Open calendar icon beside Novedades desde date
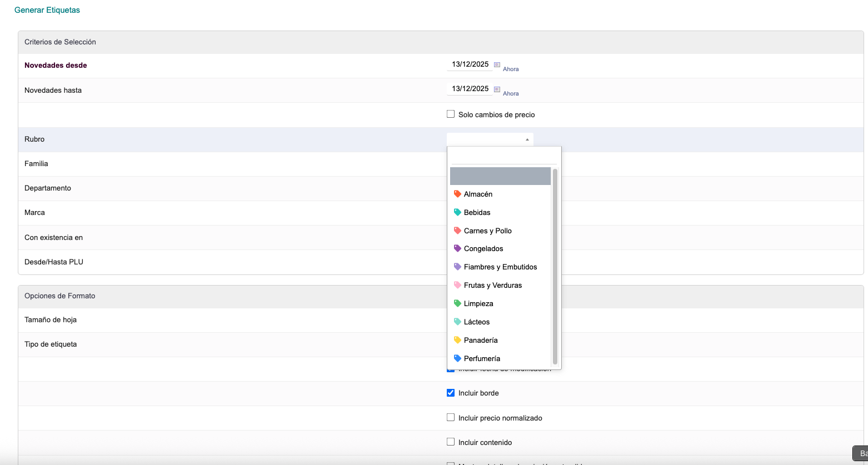This screenshot has height=465, width=868. point(497,64)
